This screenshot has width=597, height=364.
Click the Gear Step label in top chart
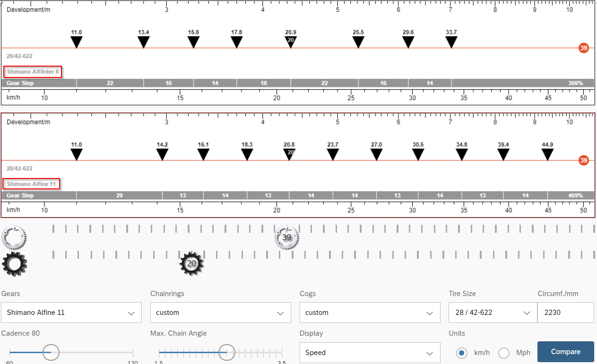[x=20, y=83]
